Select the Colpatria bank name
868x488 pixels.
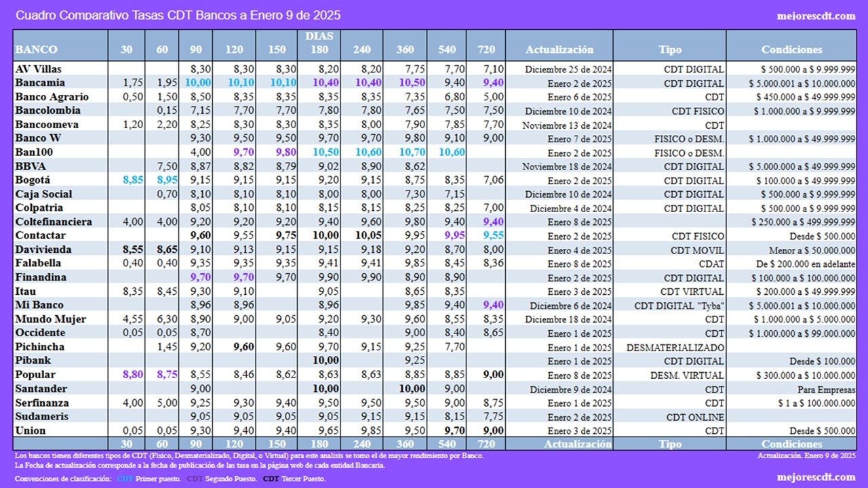pos(39,208)
